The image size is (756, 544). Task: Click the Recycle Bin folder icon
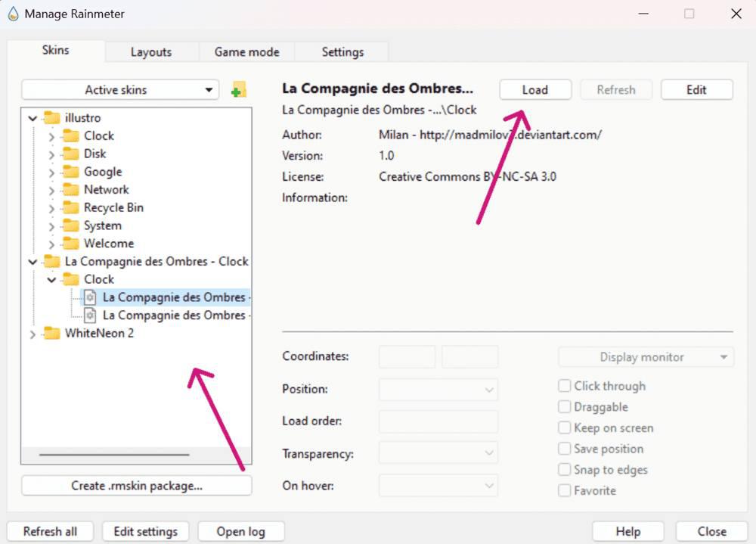click(x=71, y=207)
